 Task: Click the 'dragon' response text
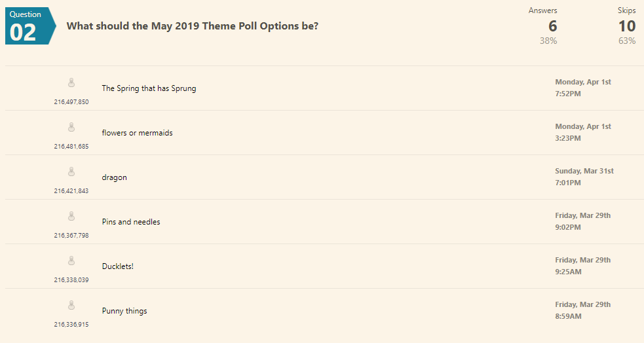tap(115, 177)
